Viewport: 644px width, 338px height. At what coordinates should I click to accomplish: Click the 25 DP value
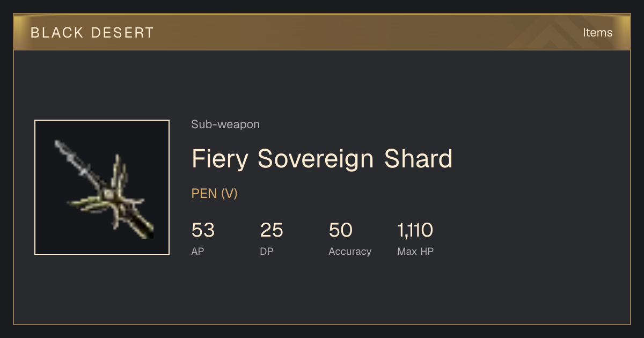coord(272,231)
